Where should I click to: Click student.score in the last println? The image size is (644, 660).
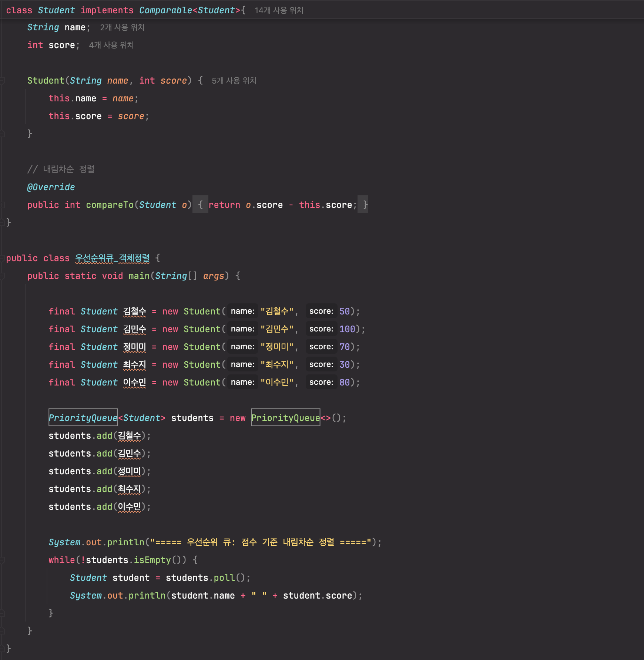pyautogui.click(x=318, y=596)
